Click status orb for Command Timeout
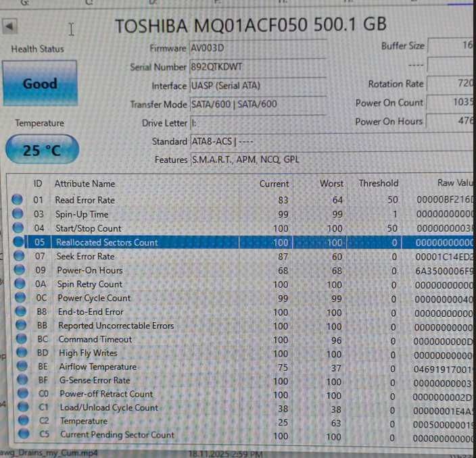The height and width of the screenshot is (458, 476). pos(21,339)
